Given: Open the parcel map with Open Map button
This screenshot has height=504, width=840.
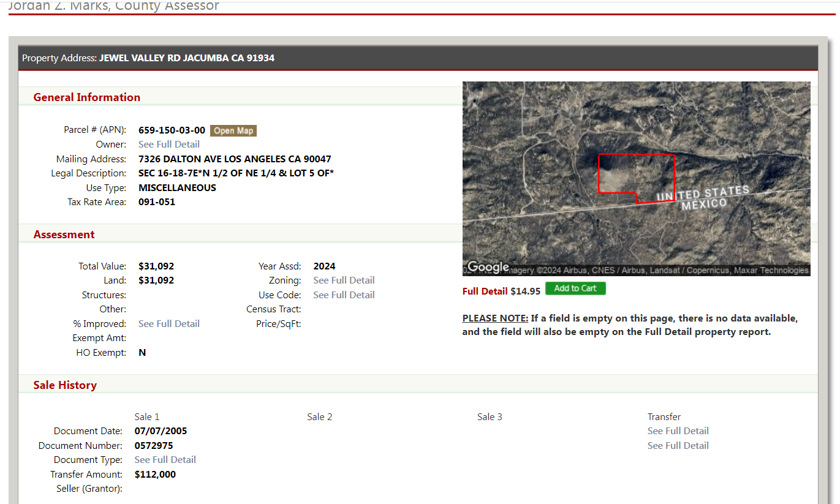Looking at the screenshot, I should [233, 130].
